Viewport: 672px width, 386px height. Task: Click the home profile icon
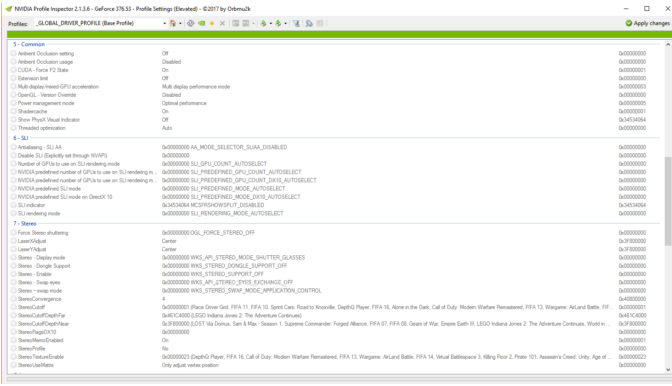[x=173, y=23]
